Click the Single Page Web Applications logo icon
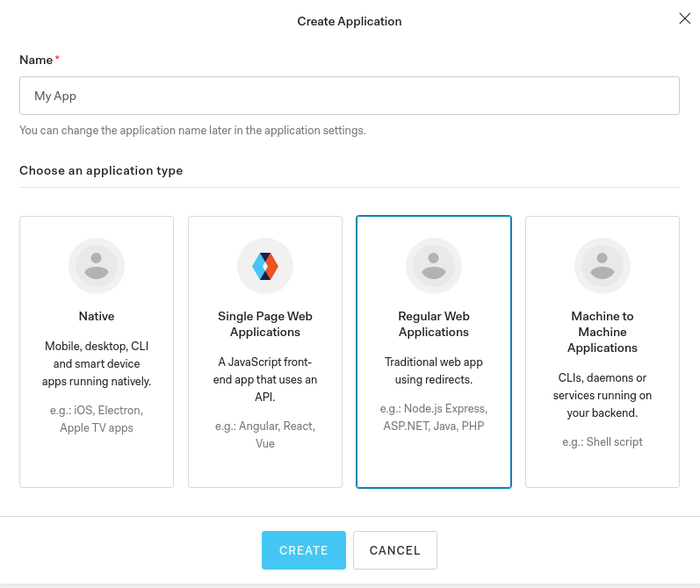Screen dimensions: 700x588 265,266
